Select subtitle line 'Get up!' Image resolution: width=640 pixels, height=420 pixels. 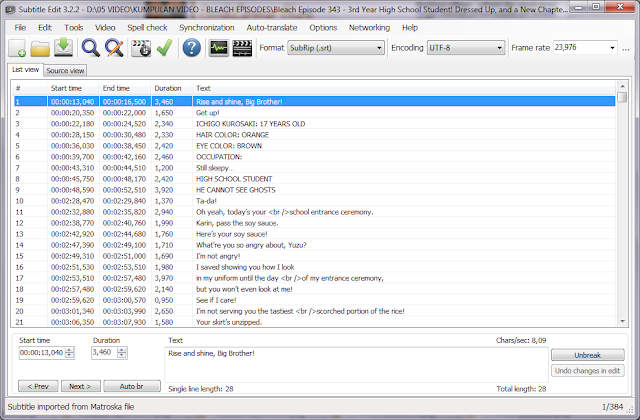click(314, 113)
